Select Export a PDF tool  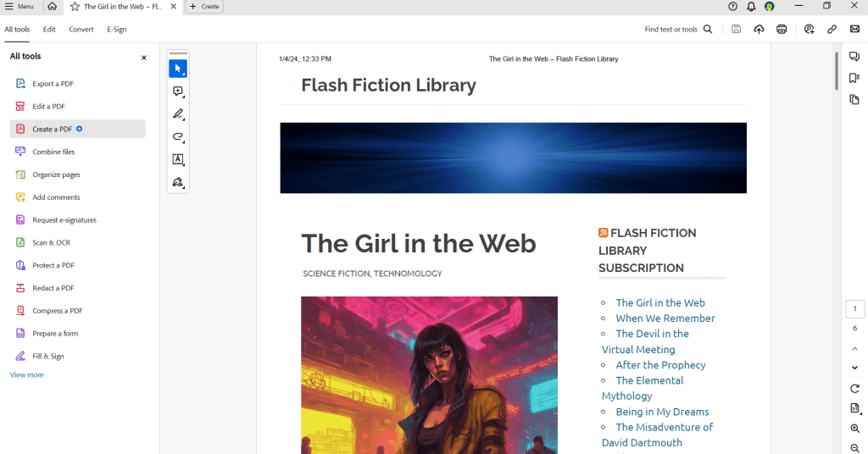[x=77, y=84]
